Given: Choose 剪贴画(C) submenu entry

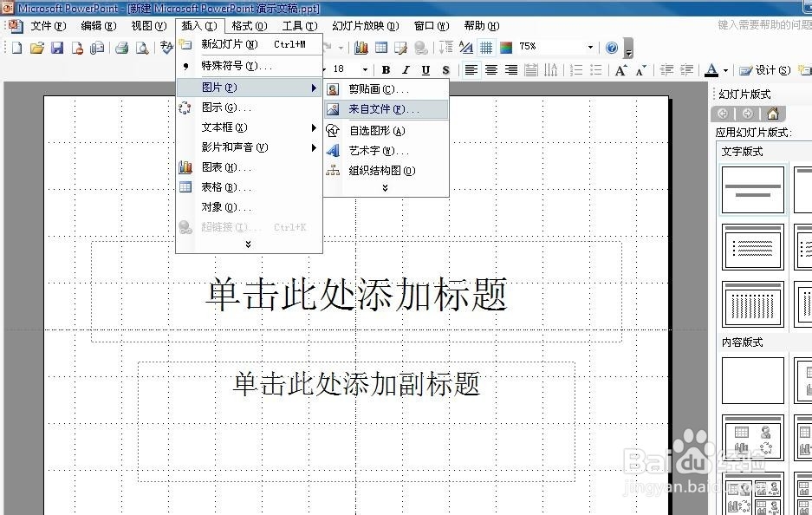Looking at the screenshot, I should [387, 89].
